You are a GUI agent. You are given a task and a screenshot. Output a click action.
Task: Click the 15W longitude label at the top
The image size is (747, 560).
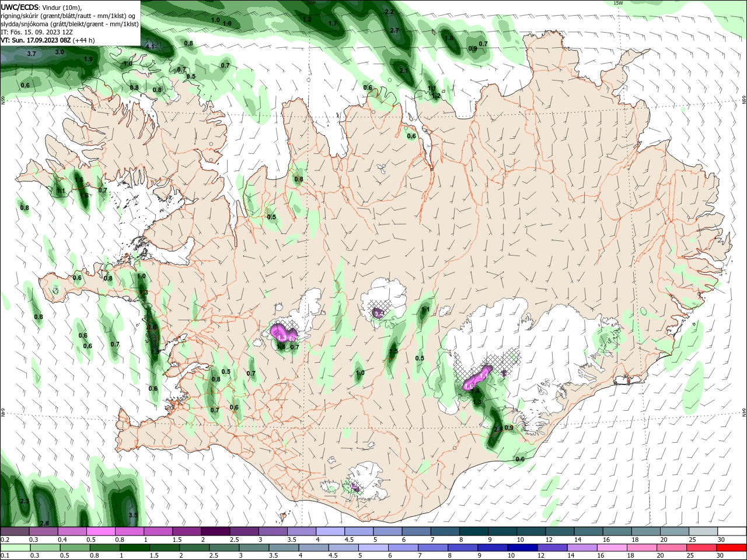click(619, 3)
